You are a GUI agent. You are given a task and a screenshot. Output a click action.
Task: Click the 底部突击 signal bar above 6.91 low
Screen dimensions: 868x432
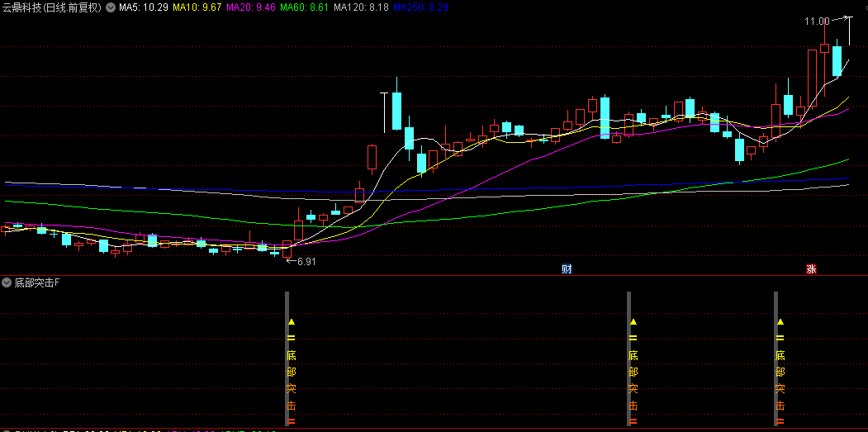tap(287, 358)
